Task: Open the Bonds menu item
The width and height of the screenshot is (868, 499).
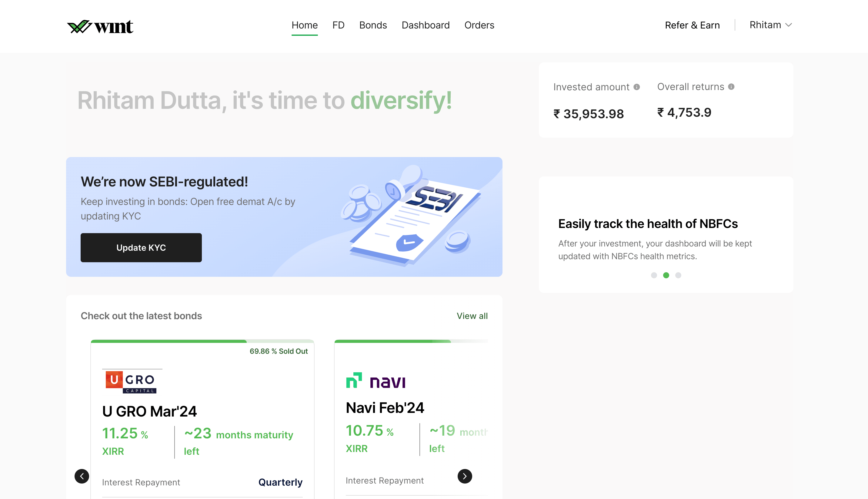Action: pyautogui.click(x=373, y=25)
